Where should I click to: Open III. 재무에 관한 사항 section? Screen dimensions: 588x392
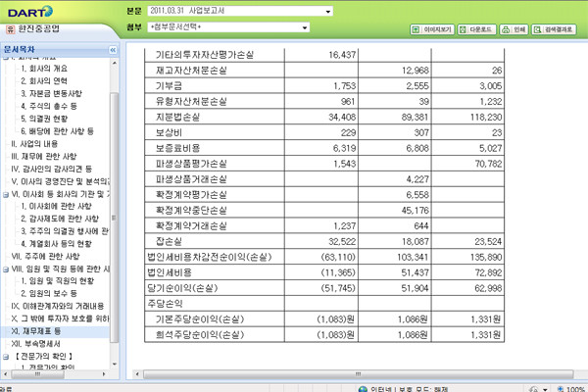coord(44,156)
